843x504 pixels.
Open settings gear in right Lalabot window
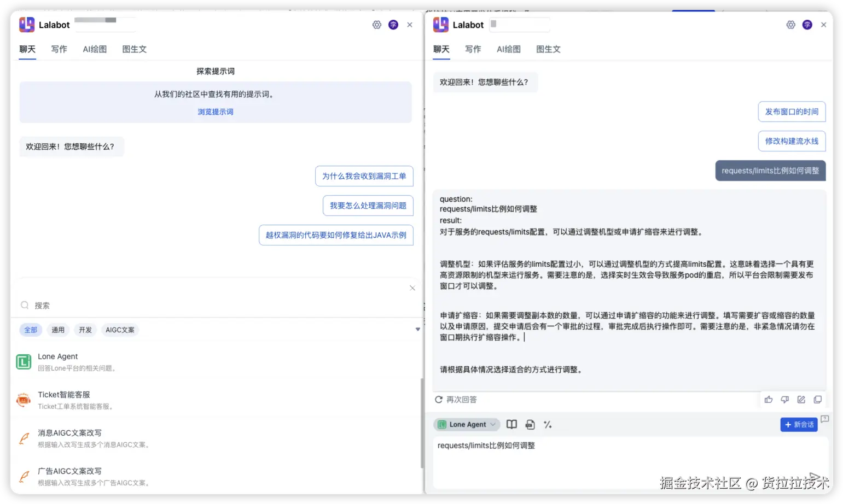click(790, 25)
